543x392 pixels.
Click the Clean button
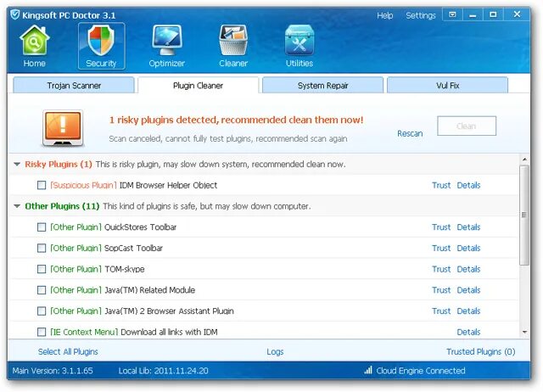467,126
